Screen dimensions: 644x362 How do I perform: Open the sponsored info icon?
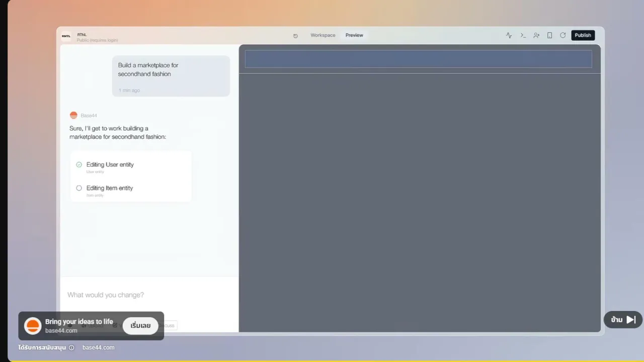(x=71, y=347)
